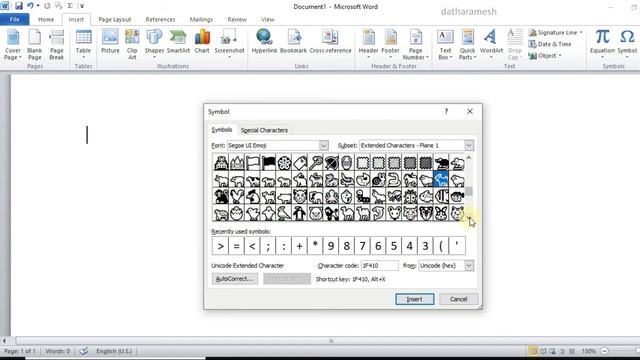Undo last action in Quick Access toolbar
This screenshot has width=640, height=360.
pyautogui.click(x=30, y=6)
